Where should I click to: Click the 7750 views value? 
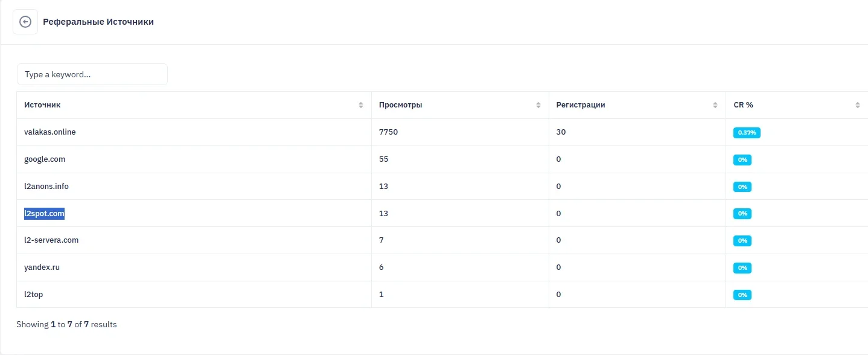388,132
